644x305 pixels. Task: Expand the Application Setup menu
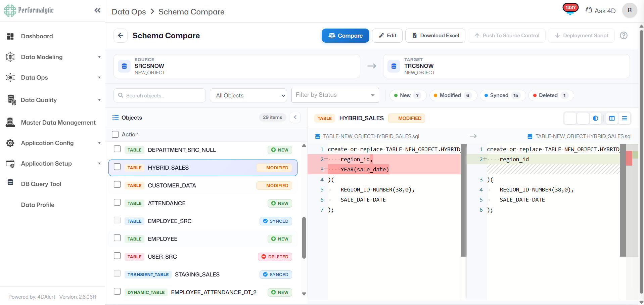[x=52, y=164]
